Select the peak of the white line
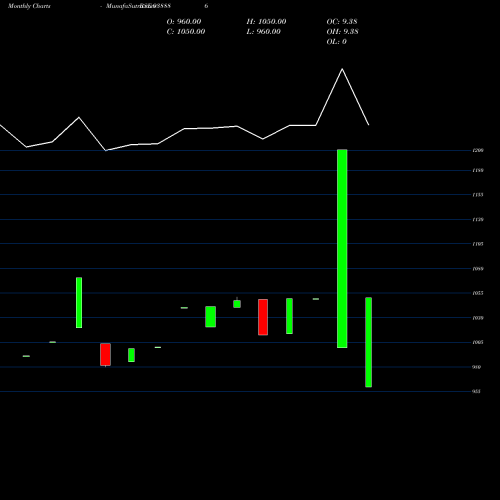The image size is (500, 500). [x=342, y=69]
